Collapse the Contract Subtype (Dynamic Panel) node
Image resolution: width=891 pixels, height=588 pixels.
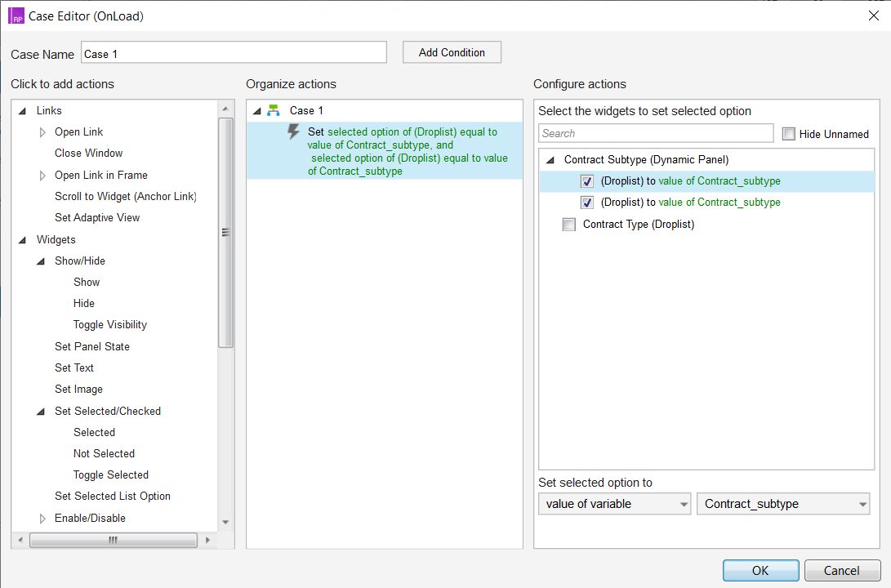[550, 160]
